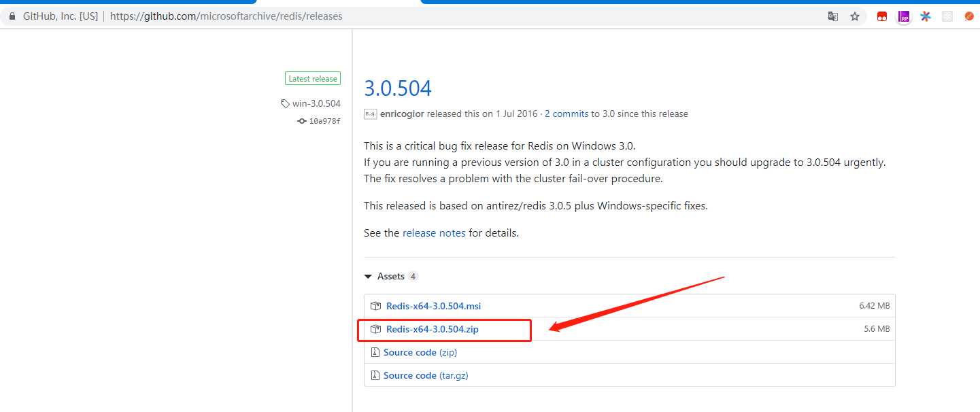Click the 'based on antirez/redis 3.0.5' line

click(536, 205)
